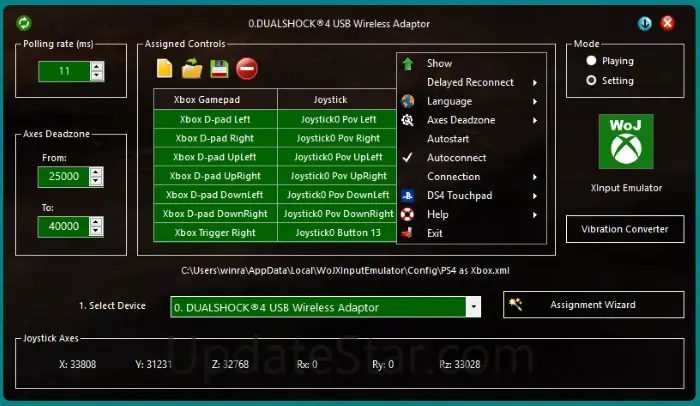
Task: Choose Show from the context menu
Action: (471, 63)
